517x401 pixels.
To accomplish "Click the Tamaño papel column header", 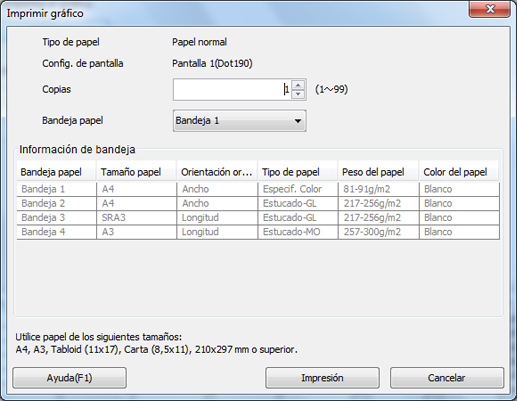I will tap(136, 172).
